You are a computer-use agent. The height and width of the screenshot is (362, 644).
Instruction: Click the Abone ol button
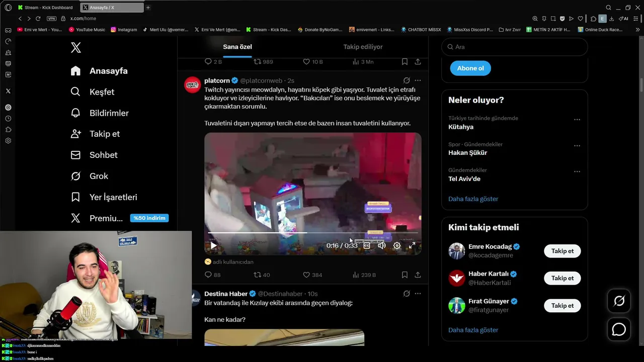tap(470, 68)
